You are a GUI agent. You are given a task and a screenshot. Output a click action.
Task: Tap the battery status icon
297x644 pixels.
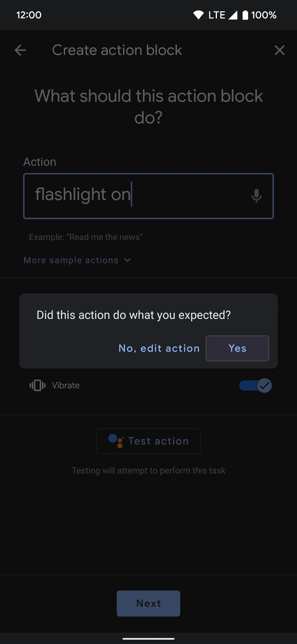coord(245,15)
